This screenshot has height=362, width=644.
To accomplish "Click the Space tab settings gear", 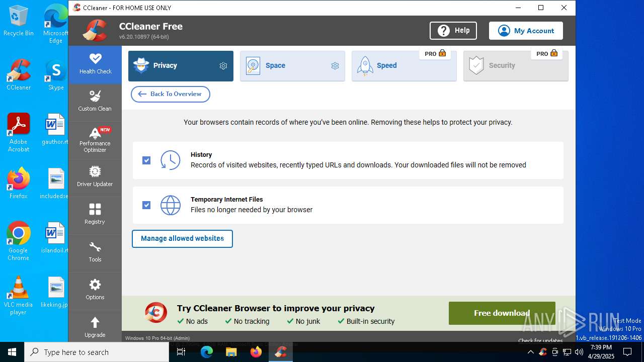I will (335, 66).
